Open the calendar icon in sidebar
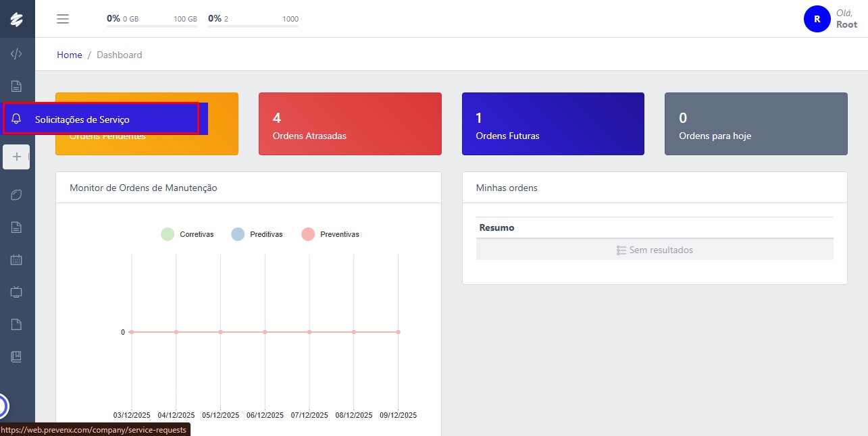The width and height of the screenshot is (868, 436). pyautogui.click(x=17, y=259)
